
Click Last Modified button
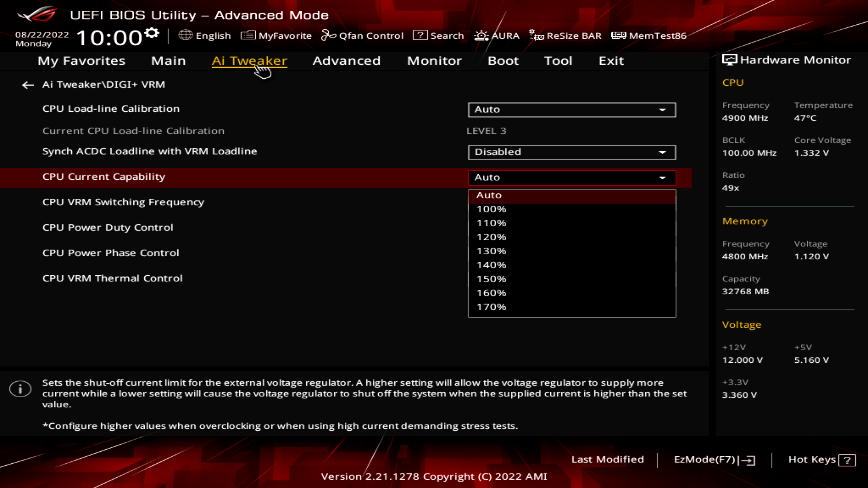coord(607,459)
